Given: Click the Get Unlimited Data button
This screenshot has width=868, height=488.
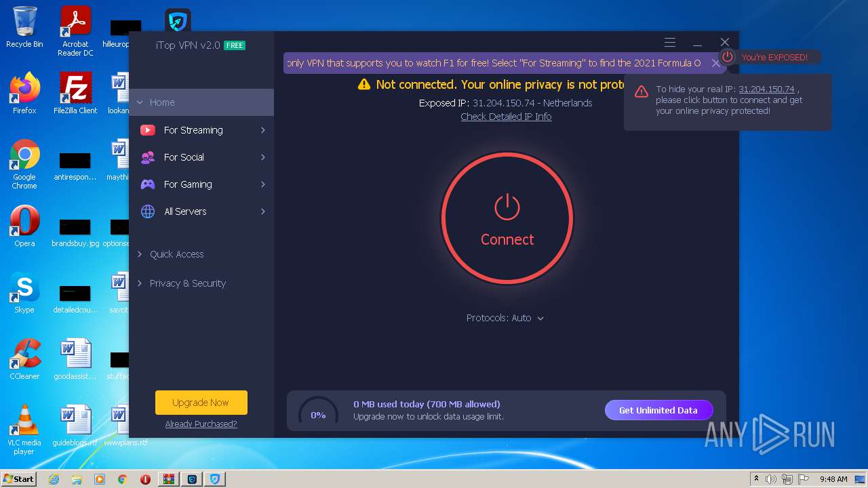Looking at the screenshot, I should pyautogui.click(x=658, y=410).
